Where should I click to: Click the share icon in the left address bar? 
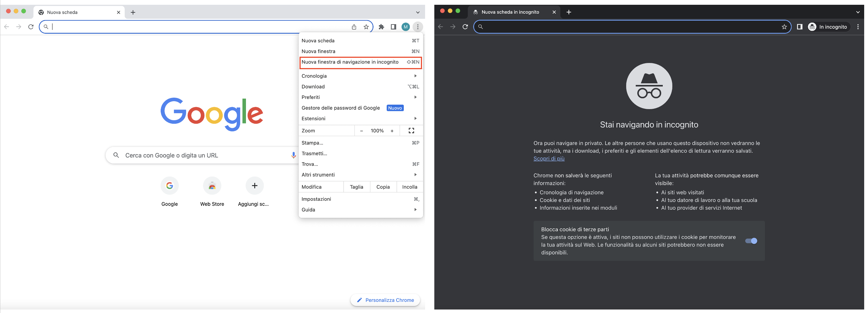(354, 27)
